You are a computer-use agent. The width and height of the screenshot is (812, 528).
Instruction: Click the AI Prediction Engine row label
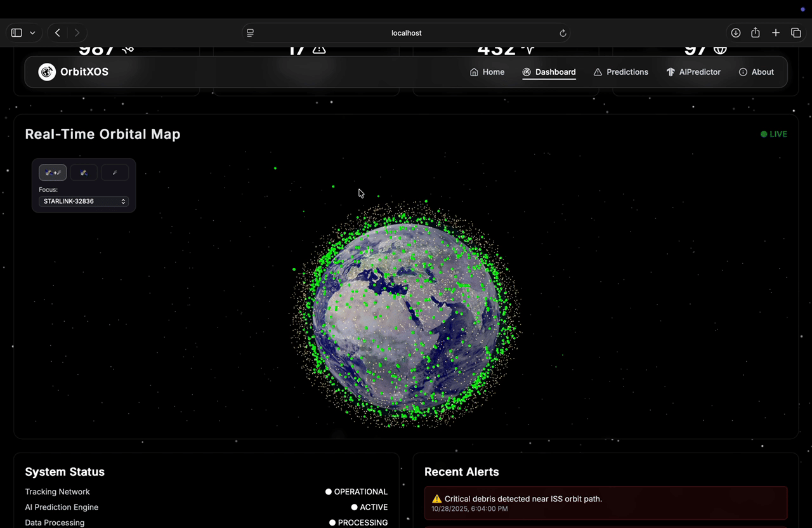62,507
